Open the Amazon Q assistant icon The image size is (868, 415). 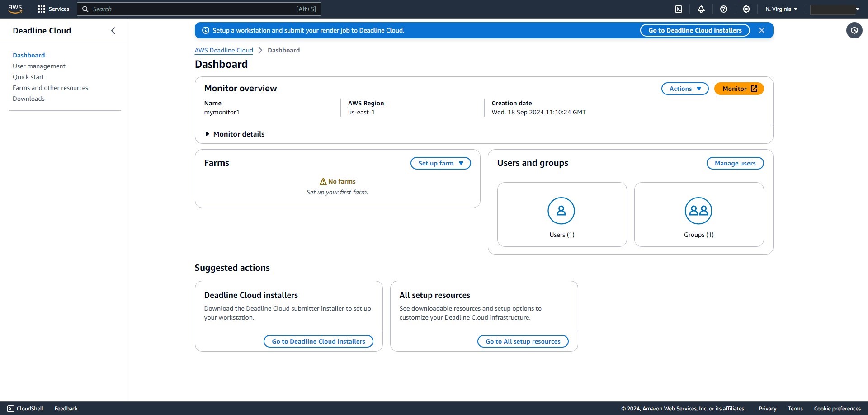click(x=854, y=30)
